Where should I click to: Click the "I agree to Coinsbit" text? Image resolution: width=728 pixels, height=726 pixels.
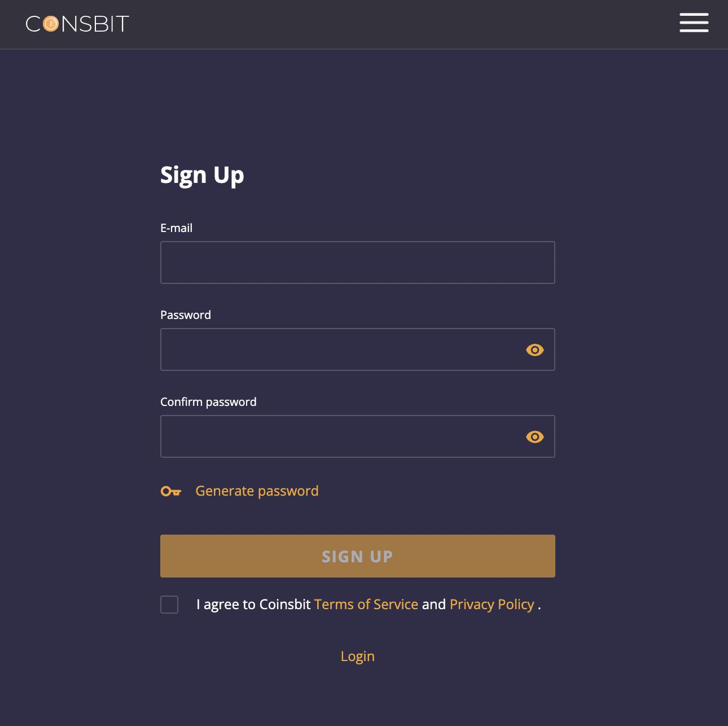point(253,605)
